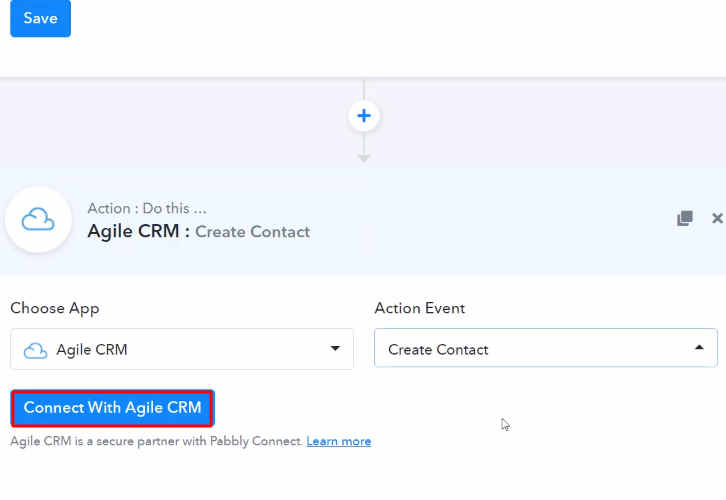This screenshot has height=500, width=726.
Task: Click the Choose App dropdown arrow
Action: point(335,348)
